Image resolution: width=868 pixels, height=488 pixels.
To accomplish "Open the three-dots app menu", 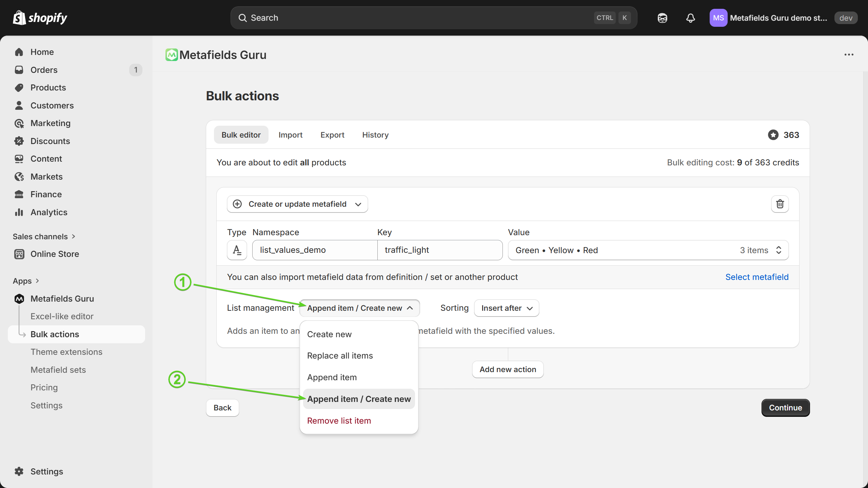I will click(x=849, y=55).
